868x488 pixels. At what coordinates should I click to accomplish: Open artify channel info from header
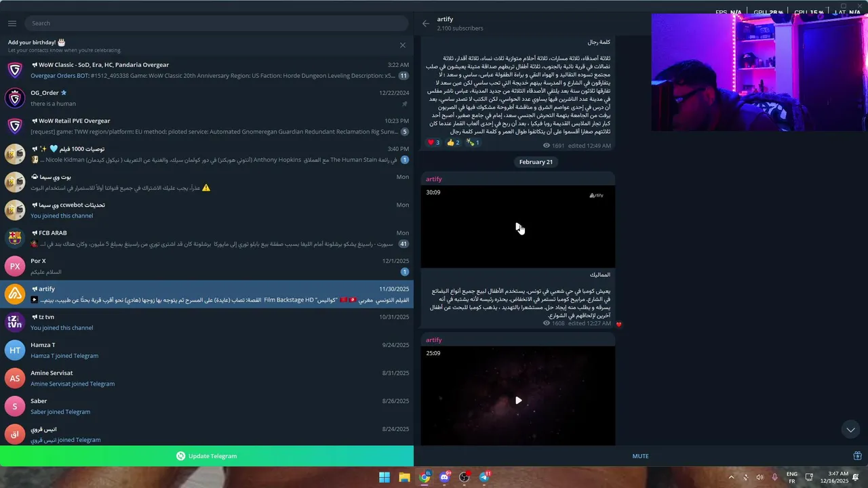(x=460, y=24)
